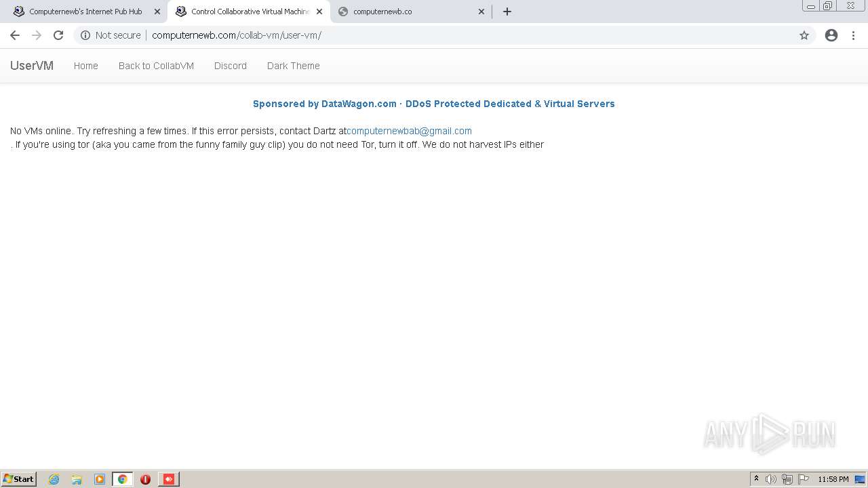Launch Internet Explorer from taskbar
The width and height of the screenshot is (868, 488).
click(x=54, y=479)
